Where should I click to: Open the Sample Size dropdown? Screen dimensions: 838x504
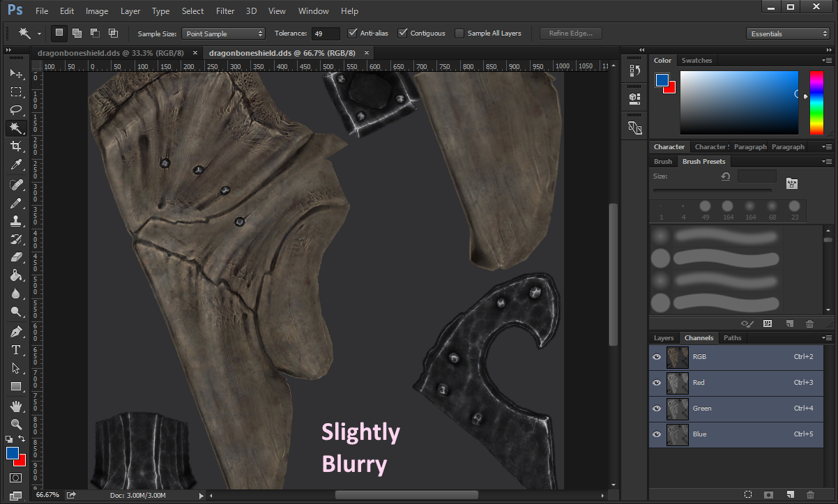click(223, 33)
